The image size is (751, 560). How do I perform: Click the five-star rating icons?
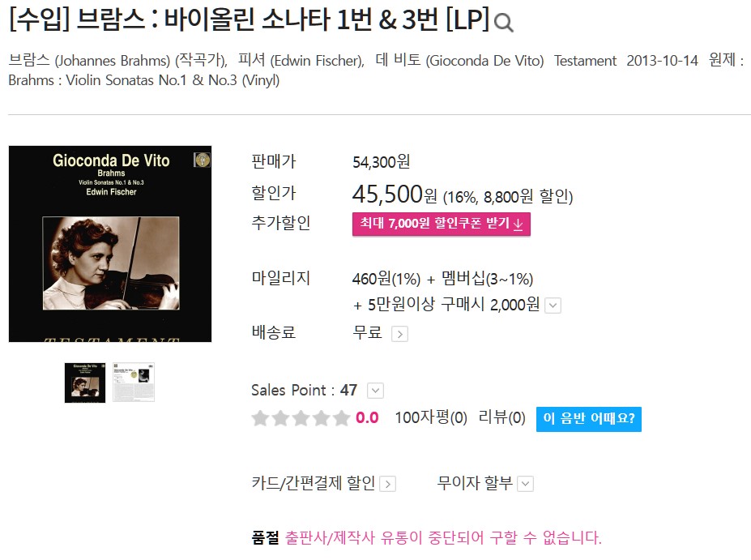pyautogui.click(x=301, y=418)
